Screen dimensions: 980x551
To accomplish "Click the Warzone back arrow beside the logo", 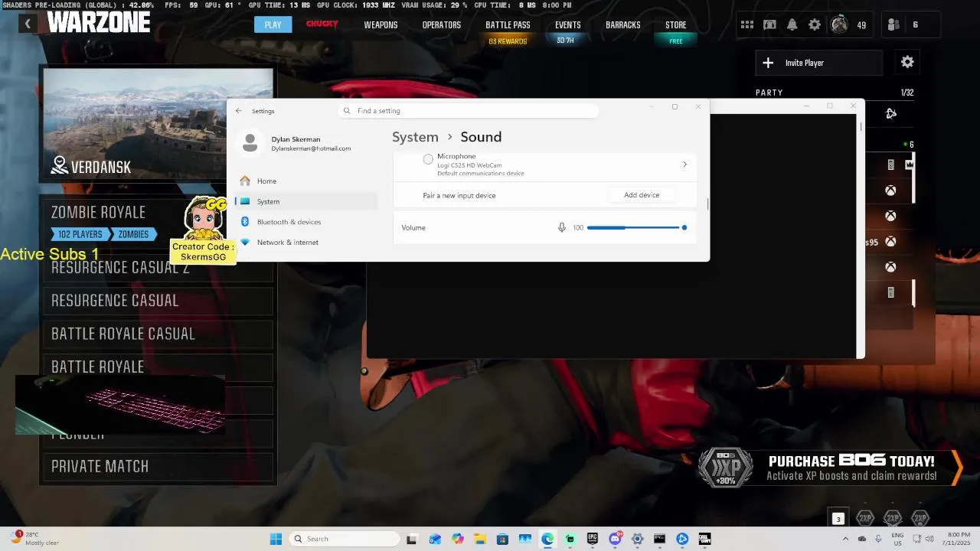I will pyautogui.click(x=28, y=24).
